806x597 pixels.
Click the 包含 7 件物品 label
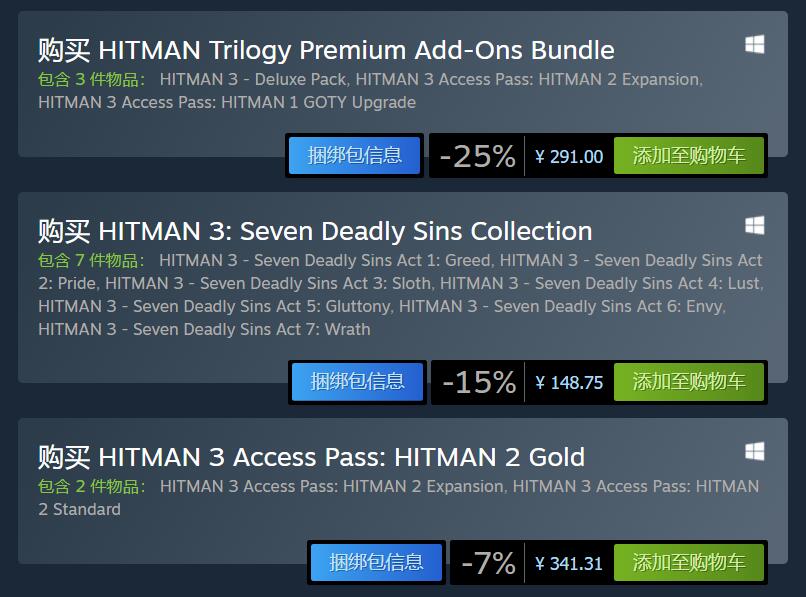click(91, 260)
